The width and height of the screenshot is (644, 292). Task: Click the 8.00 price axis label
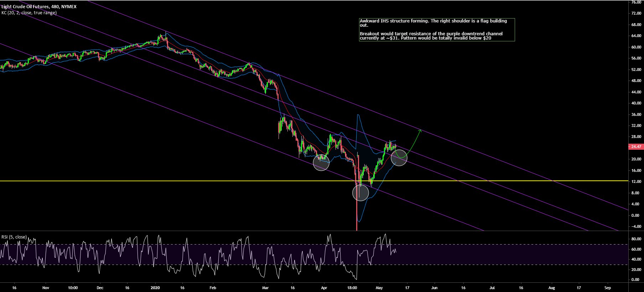coord(635,193)
